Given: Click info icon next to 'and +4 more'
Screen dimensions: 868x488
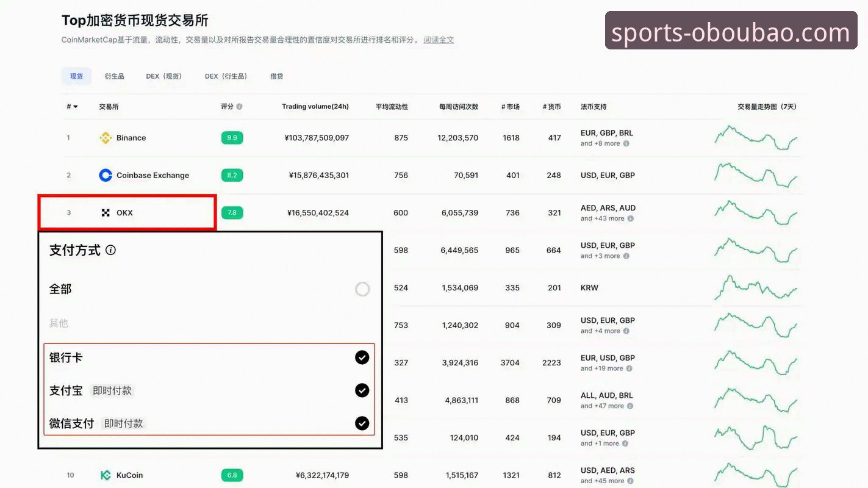Looking at the screenshot, I should [x=626, y=331].
